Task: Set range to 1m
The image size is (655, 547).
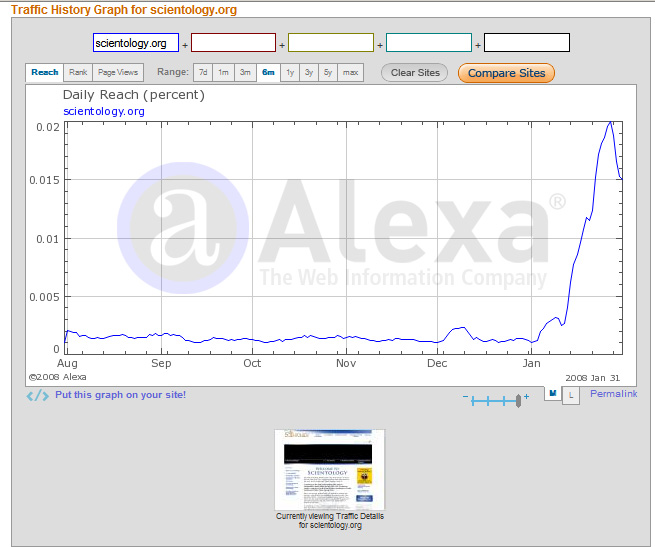Action: (223, 72)
